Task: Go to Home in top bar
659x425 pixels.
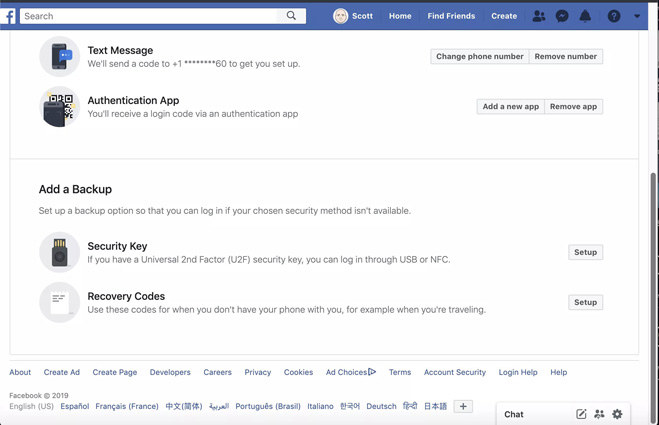Action: (x=400, y=16)
